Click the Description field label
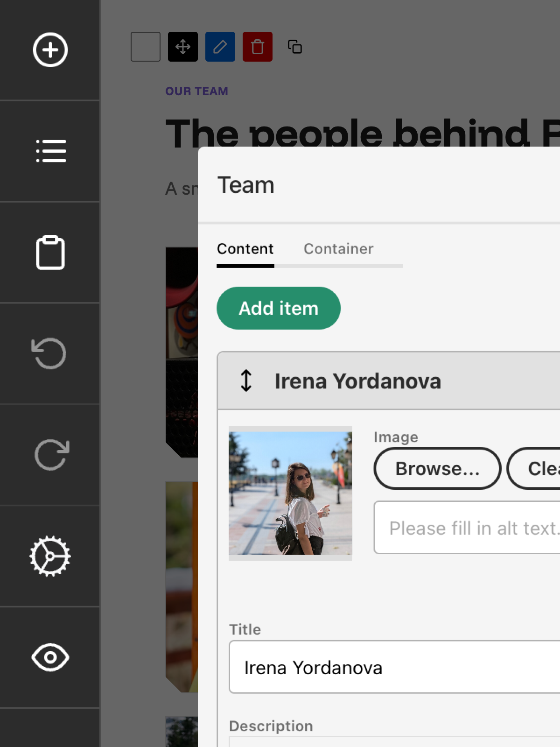This screenshot has width=560, height=747. (x=271, y=726)
